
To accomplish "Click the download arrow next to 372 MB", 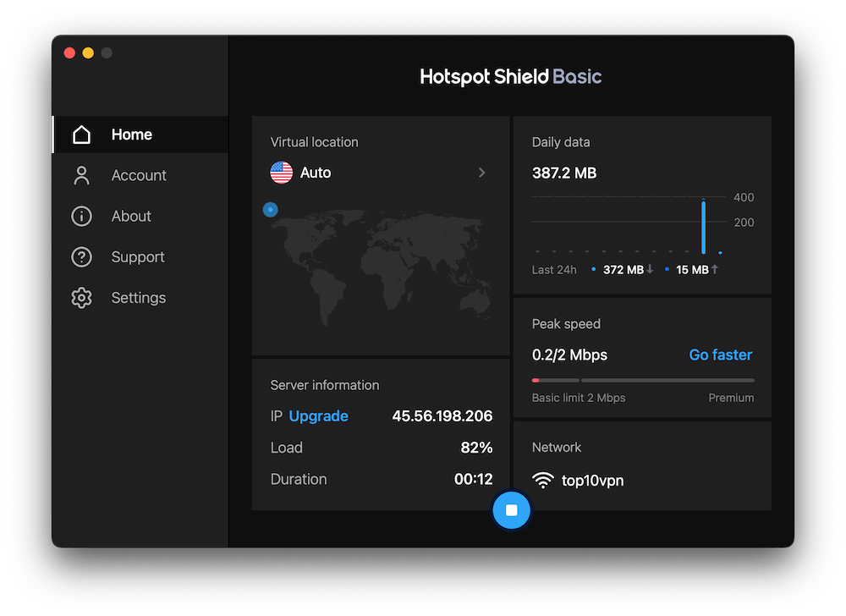I will click(x=650, y=269).
